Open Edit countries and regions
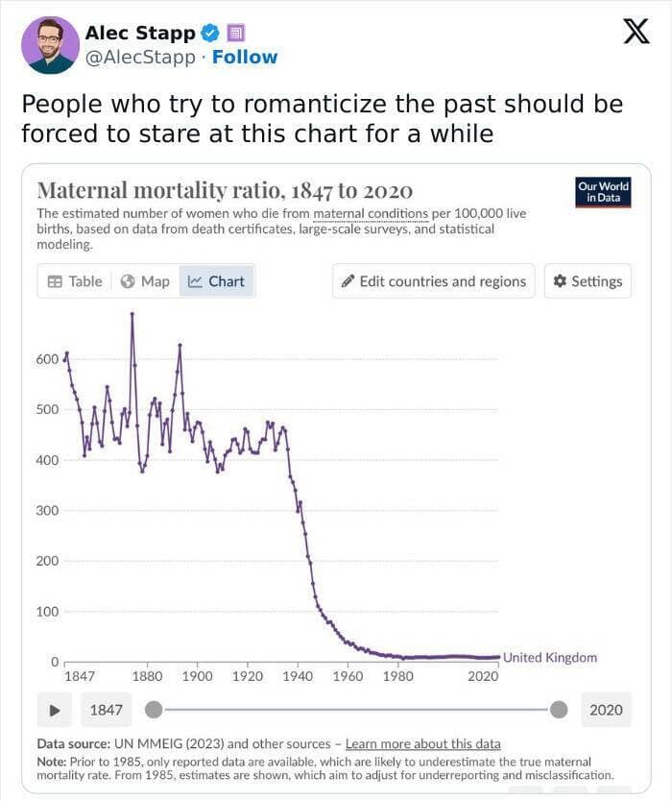 433,281
